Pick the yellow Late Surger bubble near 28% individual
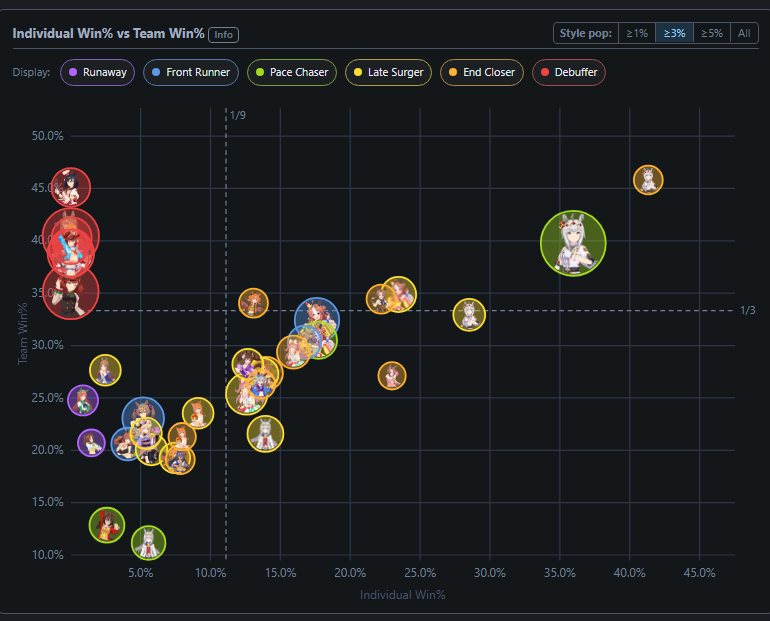This screenshot has height=621, width=770. pyautogui.click(x=469, y=315)
